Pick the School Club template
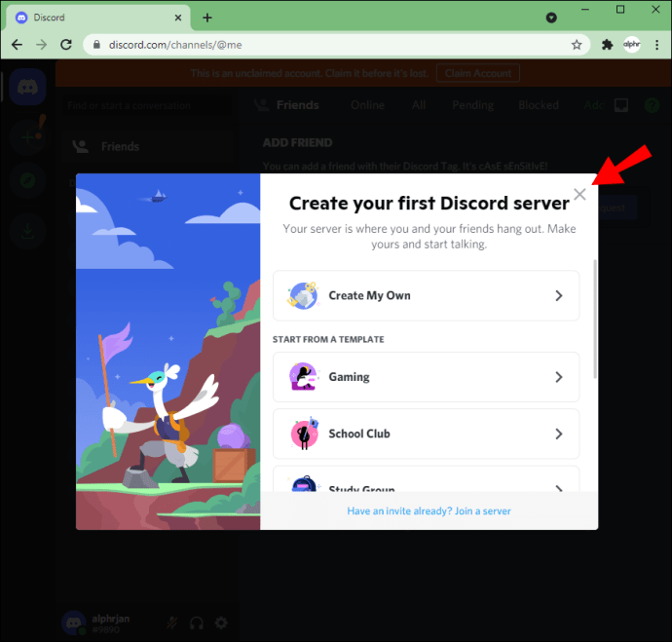This screenshot has height=642, width=672. 426,434
